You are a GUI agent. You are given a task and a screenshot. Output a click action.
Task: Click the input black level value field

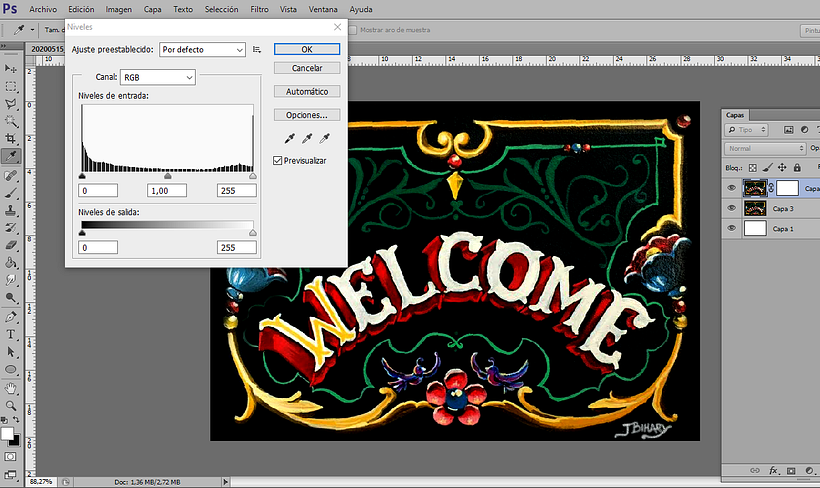99,190
